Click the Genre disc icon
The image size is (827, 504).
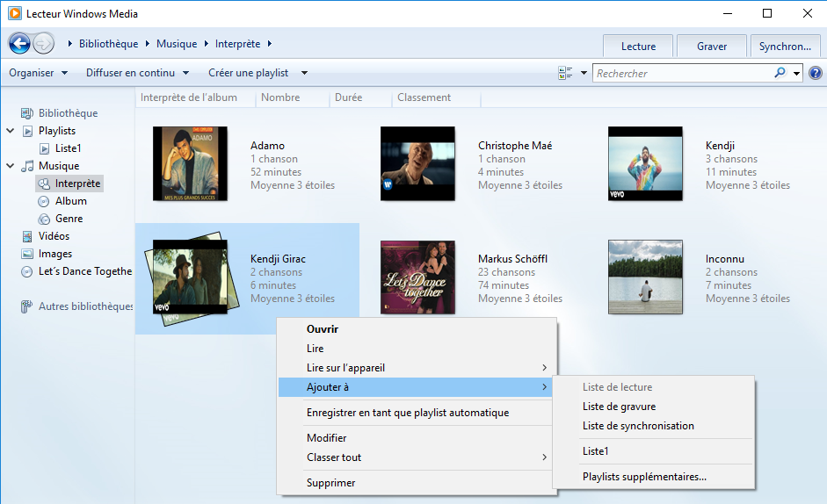(44, 219)
